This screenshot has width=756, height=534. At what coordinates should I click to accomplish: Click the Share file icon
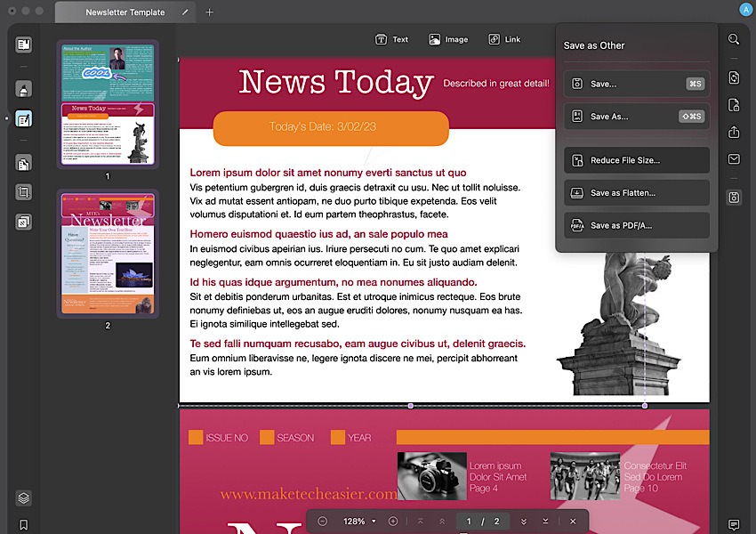734,133
